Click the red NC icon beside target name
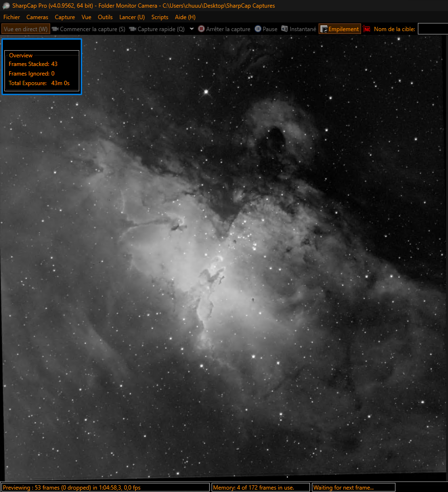 pos(367,29)
